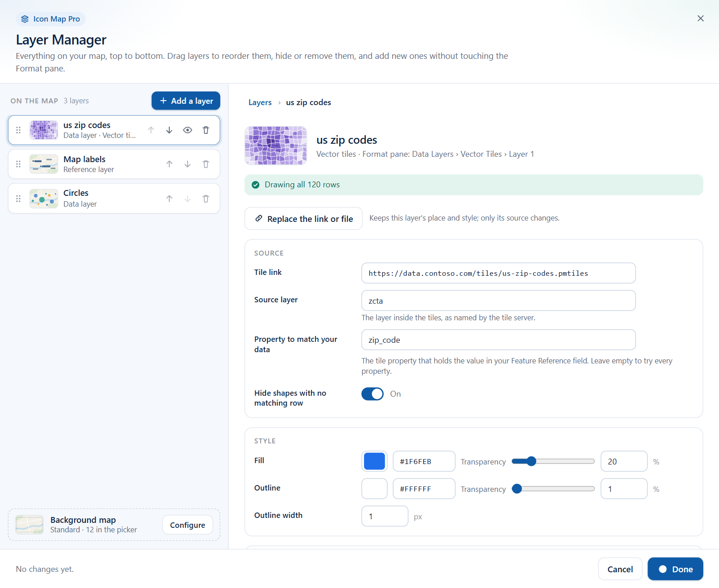The image size is (719, 588).
Task: Click Replace the link or file
Action: point(303,219)
